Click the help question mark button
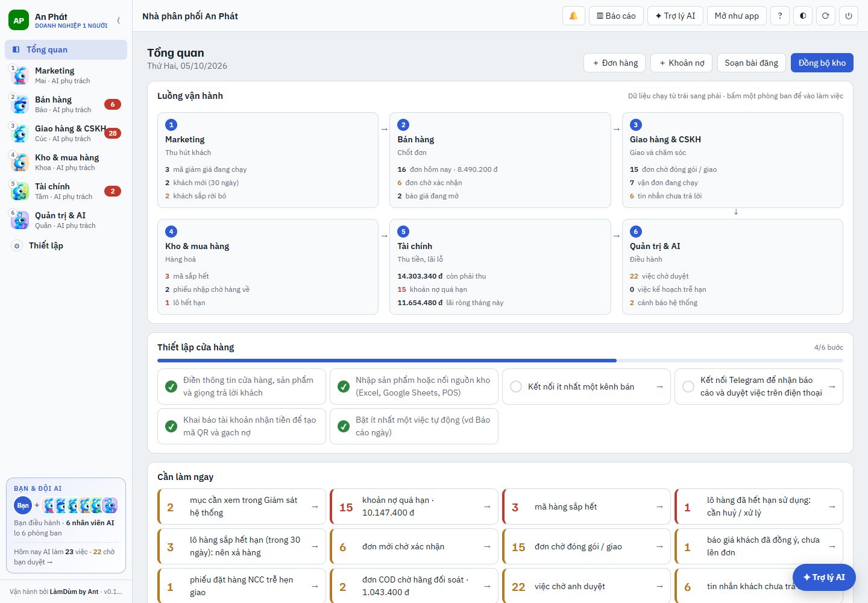This screenshot has width=868, height=603. point(780,16)
